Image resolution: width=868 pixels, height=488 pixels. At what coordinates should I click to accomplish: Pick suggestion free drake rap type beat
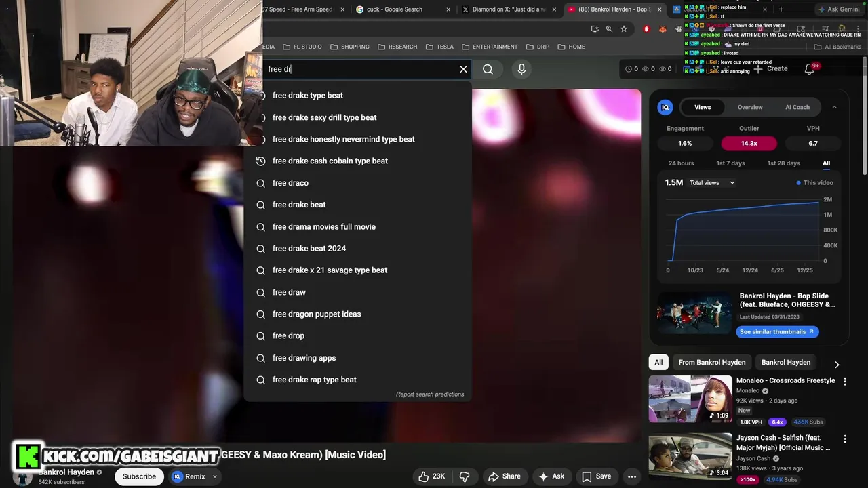357,380
